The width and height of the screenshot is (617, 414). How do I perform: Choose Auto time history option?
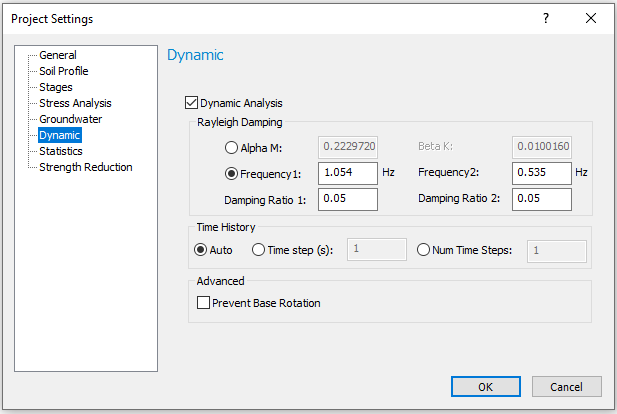click(201, 250)
